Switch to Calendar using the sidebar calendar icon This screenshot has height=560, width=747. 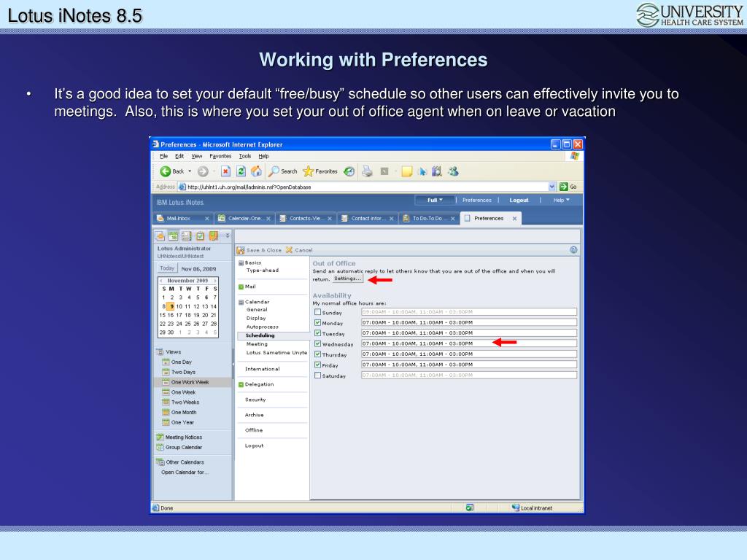pos(174,236)
